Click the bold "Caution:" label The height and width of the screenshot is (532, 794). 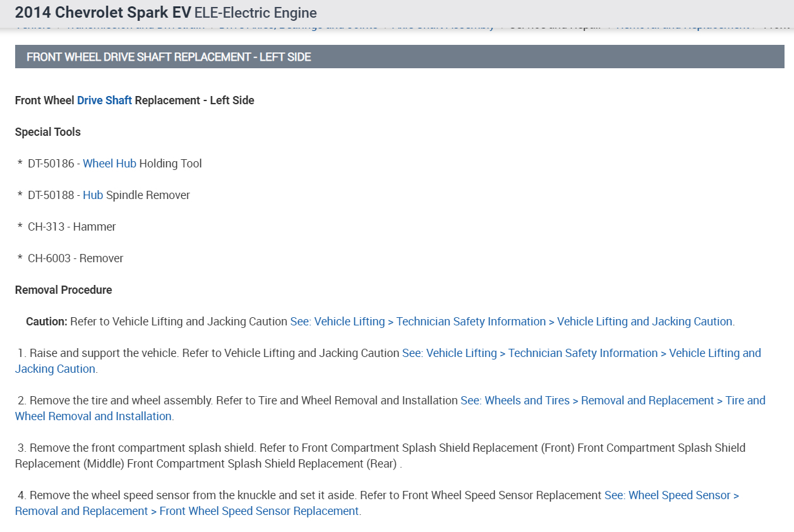[x=47, y=322]
